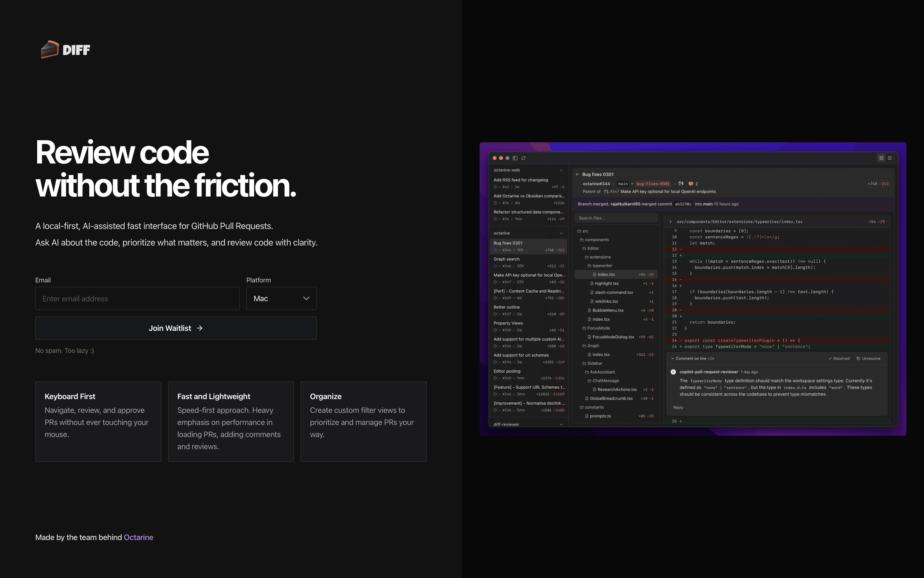Click the Editor folder icon in file tree
The width and height of the screenshot is (924, 578).
(x=584, y=249)
